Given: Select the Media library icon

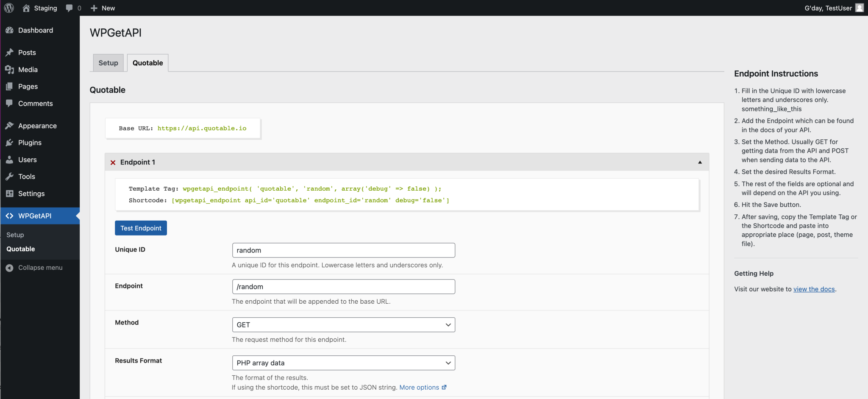Looking at the screenshot, I should [11, 69].
